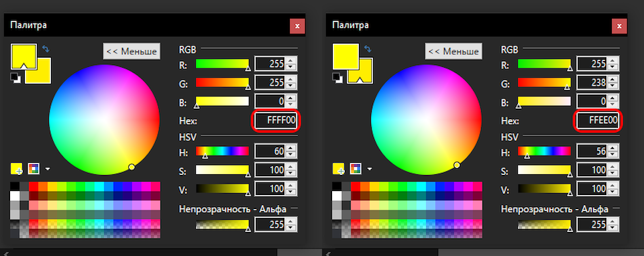This screenshot has height=256, width=644.
Task: Pick white swatch in right Palette grid
Action: (337, 196)
